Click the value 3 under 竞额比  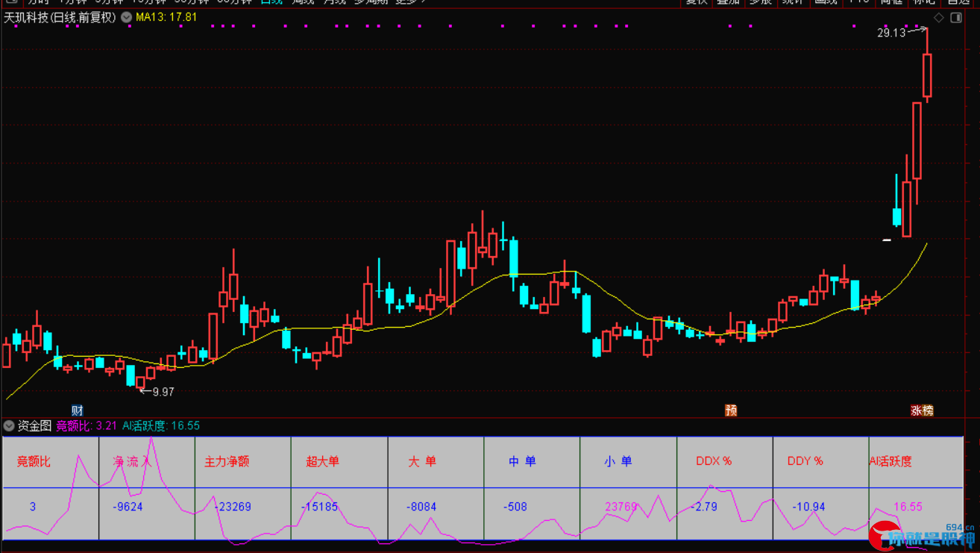tap(33, 507)
